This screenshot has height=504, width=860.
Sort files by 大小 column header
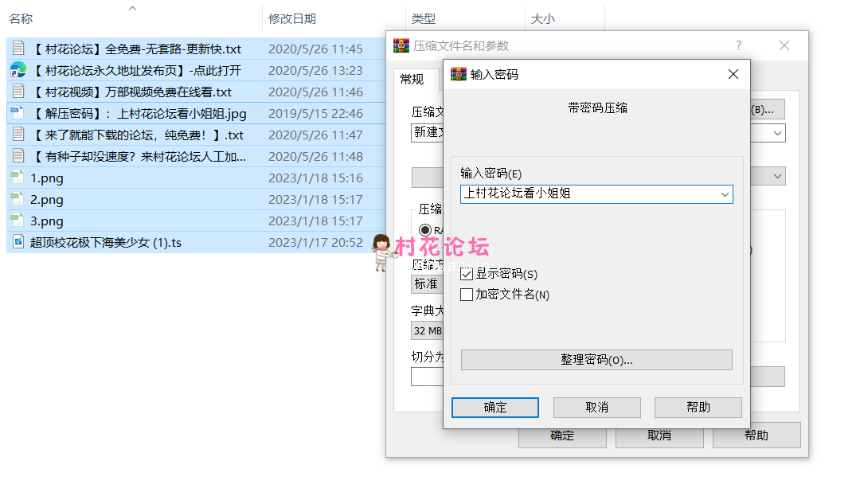(543, 18)
